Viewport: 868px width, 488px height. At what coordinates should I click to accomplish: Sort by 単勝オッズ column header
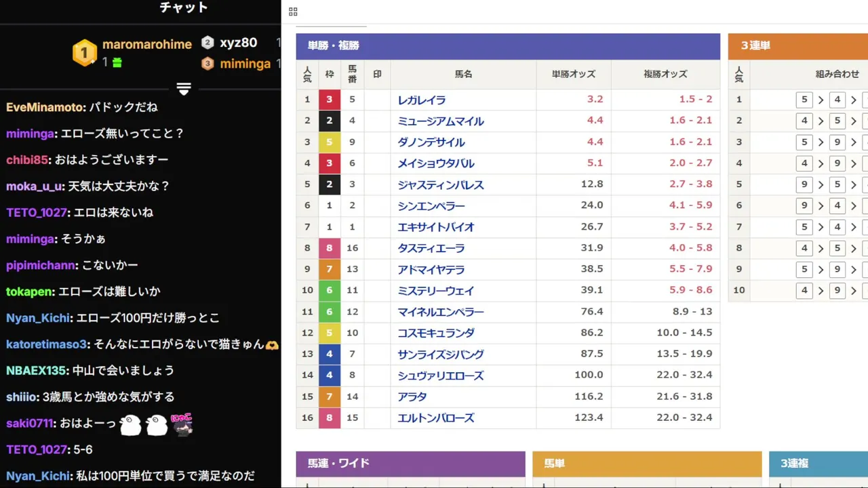click(x=573, y=75)
